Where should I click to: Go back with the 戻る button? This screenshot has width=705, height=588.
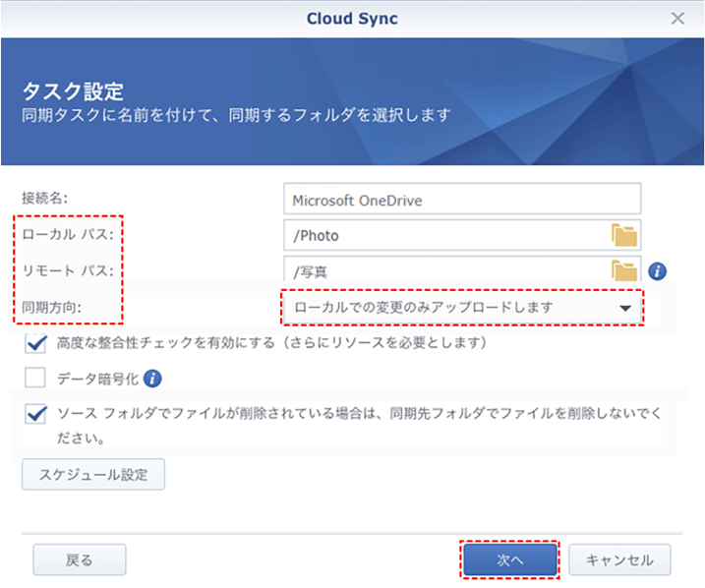[79, 560]
